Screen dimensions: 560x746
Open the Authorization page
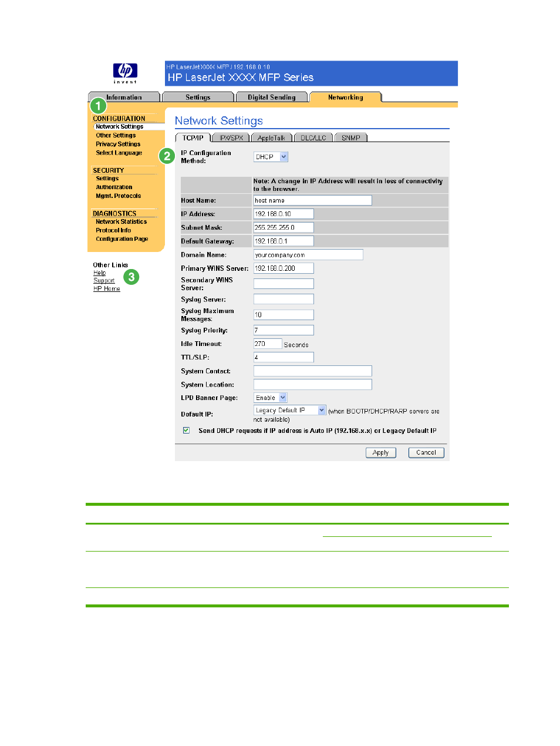114,187
